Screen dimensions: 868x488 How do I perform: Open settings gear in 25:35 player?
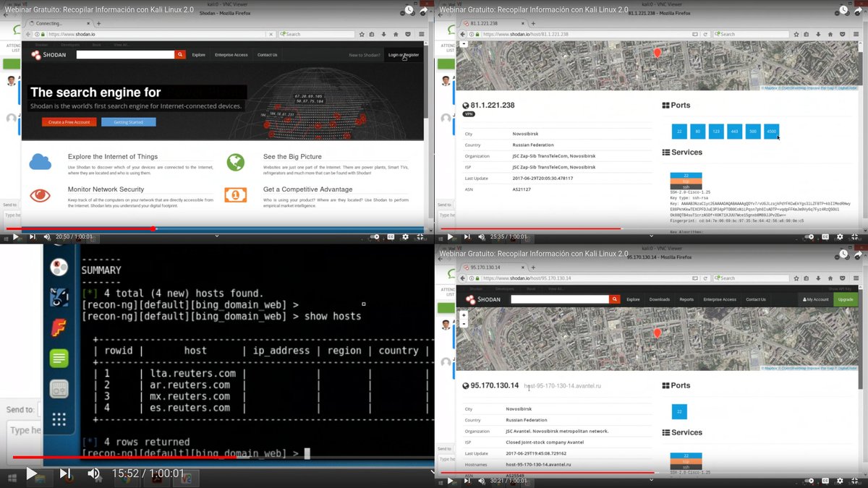coord(839,236)
